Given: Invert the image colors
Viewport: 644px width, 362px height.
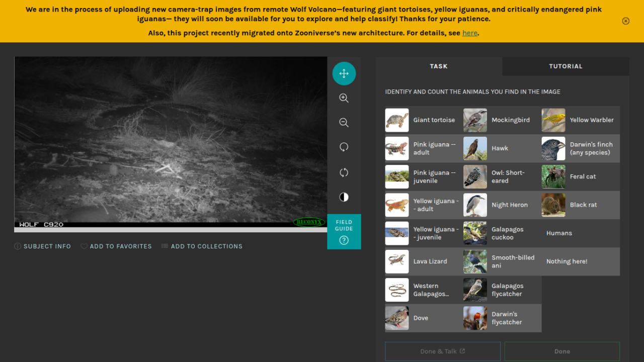Looking at the screenshot, I should 344,197.
